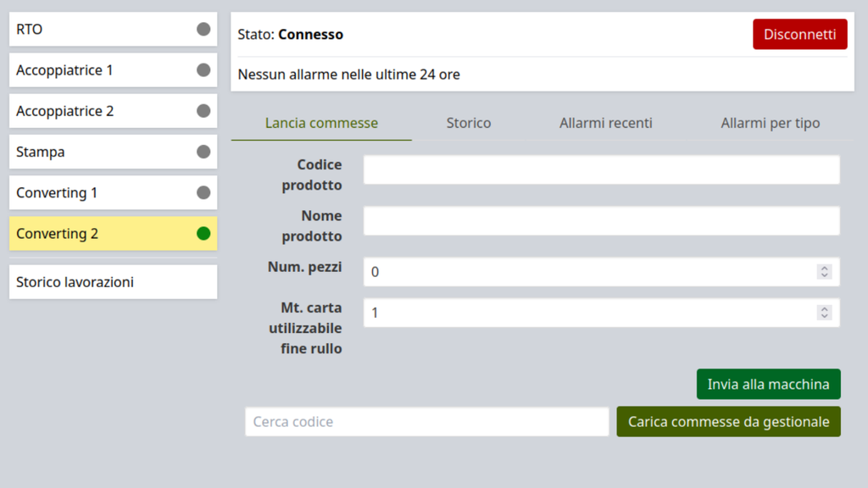This screenshot has height=488, width=868.
Task: Open the Storico lavorazioni entry
Action: tap(113, 282)
